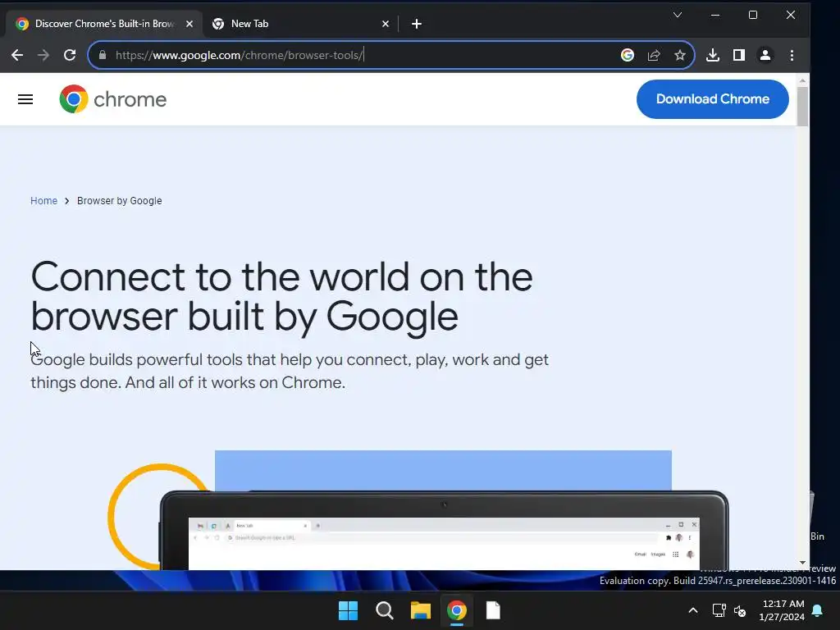Show hidden system tray icons
The width and height of the screenshot is (840, 630).
(x=692, y=610)
